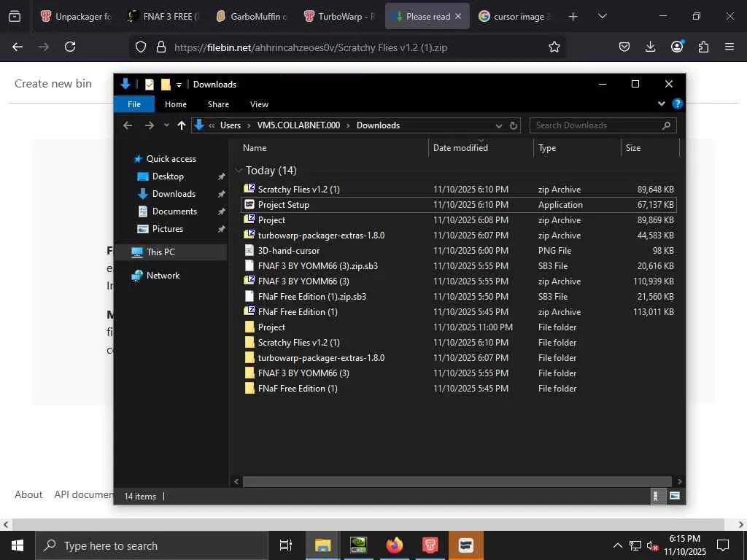
Task: Click the Properties quick access toolbar icon
Action: point(149,85)
